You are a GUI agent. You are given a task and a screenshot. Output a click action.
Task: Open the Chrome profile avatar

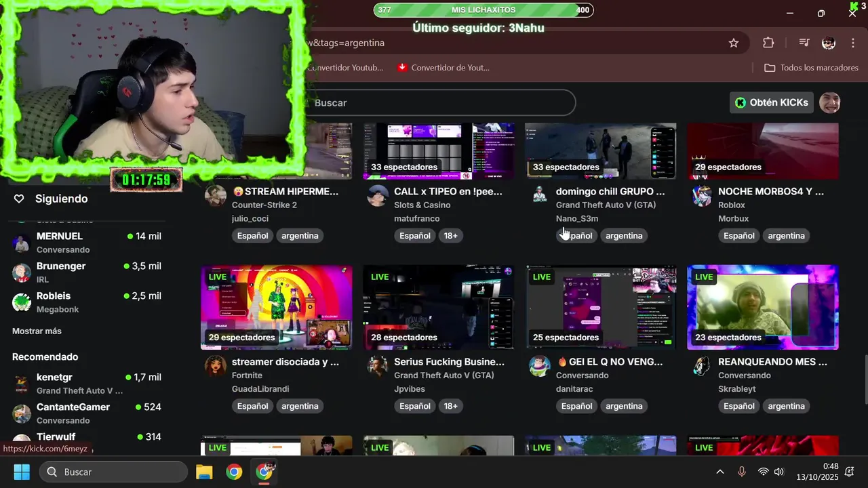point(829,43)
